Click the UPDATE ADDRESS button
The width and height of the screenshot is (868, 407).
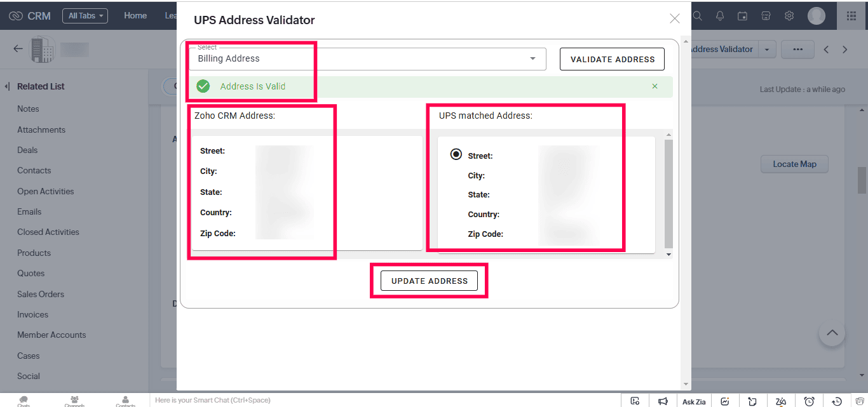pos(429,281)
